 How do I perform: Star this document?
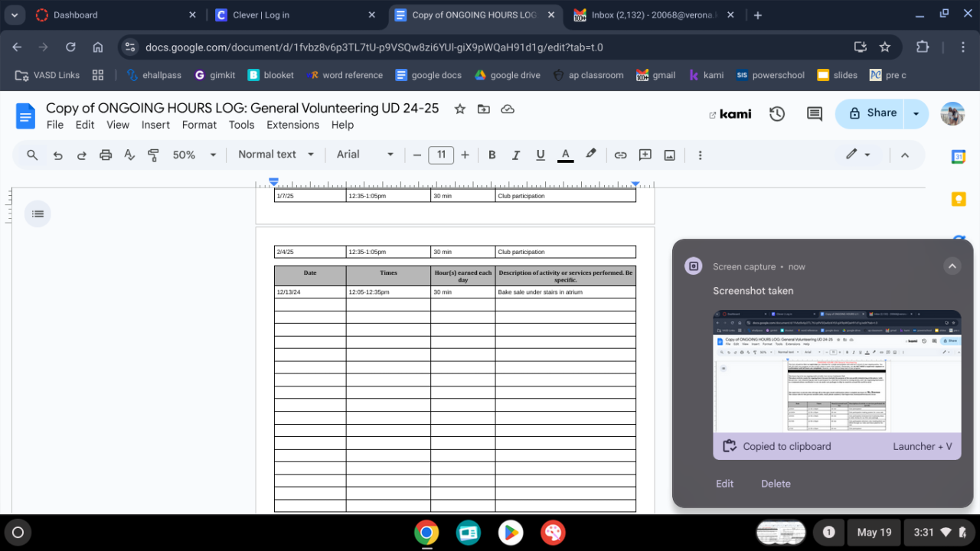tap(460, 109)
